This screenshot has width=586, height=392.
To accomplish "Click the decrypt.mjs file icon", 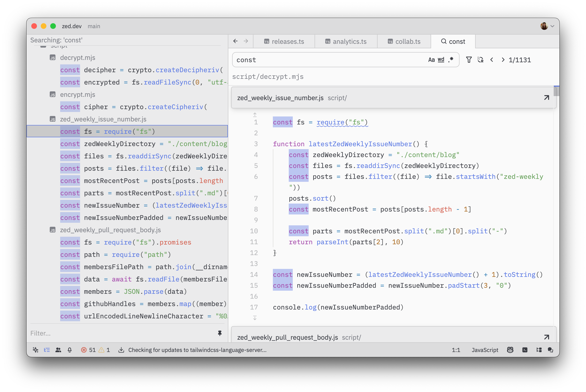I will tap(53, 58).
